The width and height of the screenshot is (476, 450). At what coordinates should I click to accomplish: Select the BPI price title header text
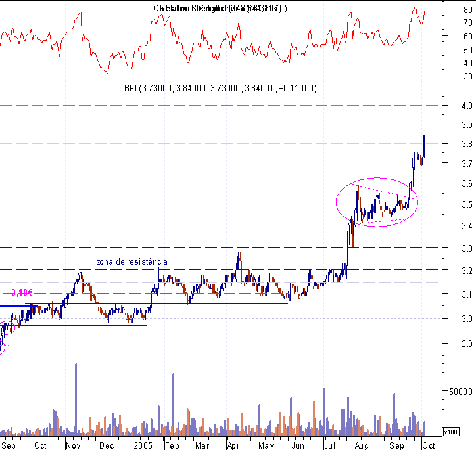click(x=220, y=88)
